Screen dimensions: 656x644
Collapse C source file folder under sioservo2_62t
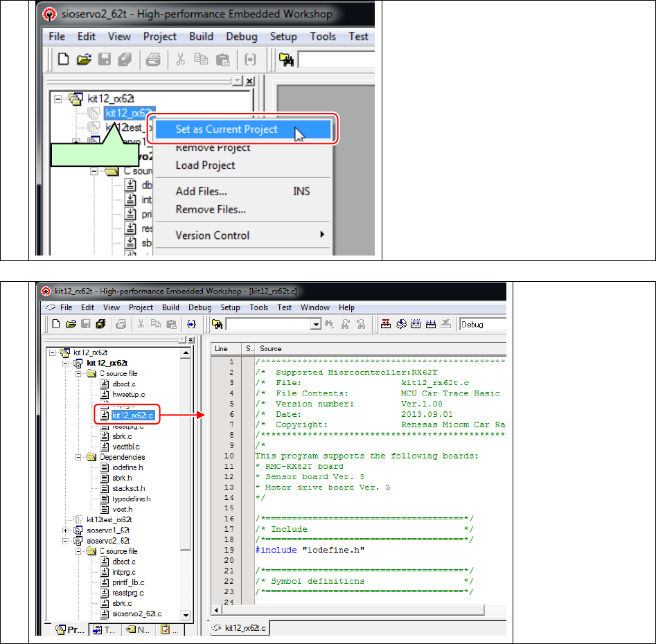[78, 552]
